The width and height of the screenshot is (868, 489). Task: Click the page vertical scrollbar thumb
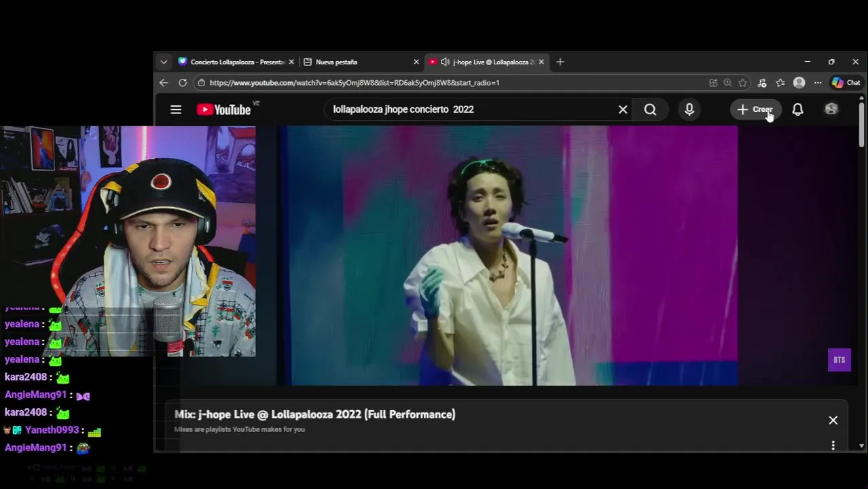[x=861, y=124]
